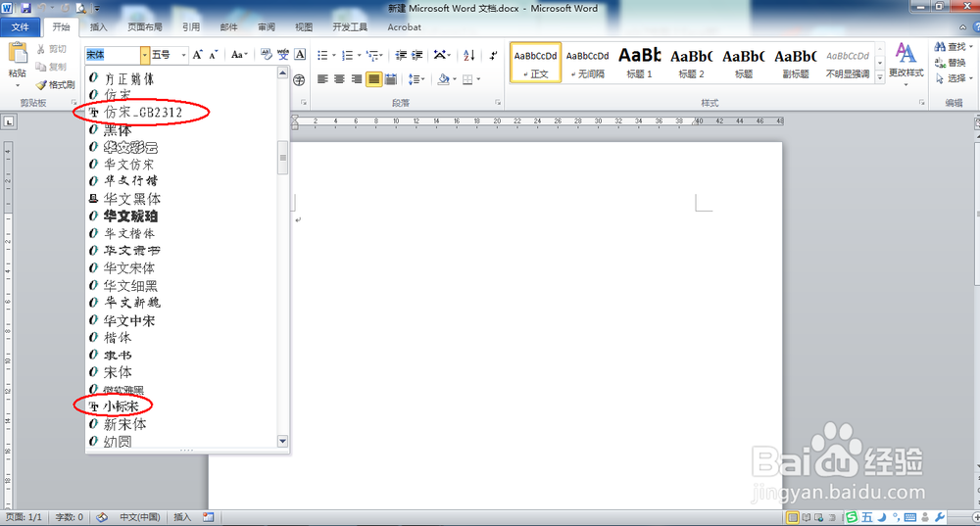Click the macro recording icon in status bar
Viewport: 980px width, 526px height.
click(208, 517)
